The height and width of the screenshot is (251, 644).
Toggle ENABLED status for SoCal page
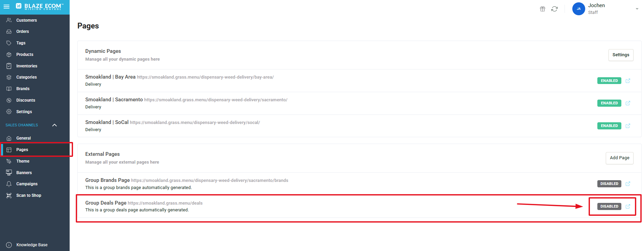(609, 126)
